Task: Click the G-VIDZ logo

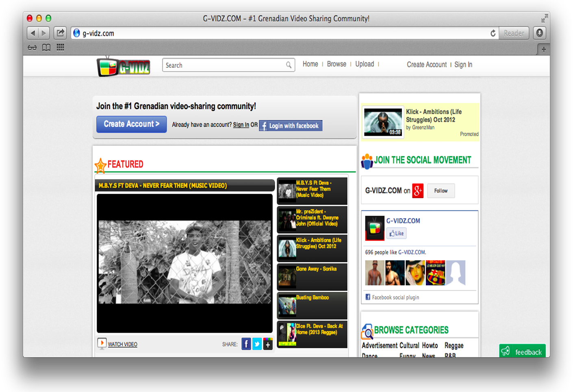Action: click(x=123, y=66)
